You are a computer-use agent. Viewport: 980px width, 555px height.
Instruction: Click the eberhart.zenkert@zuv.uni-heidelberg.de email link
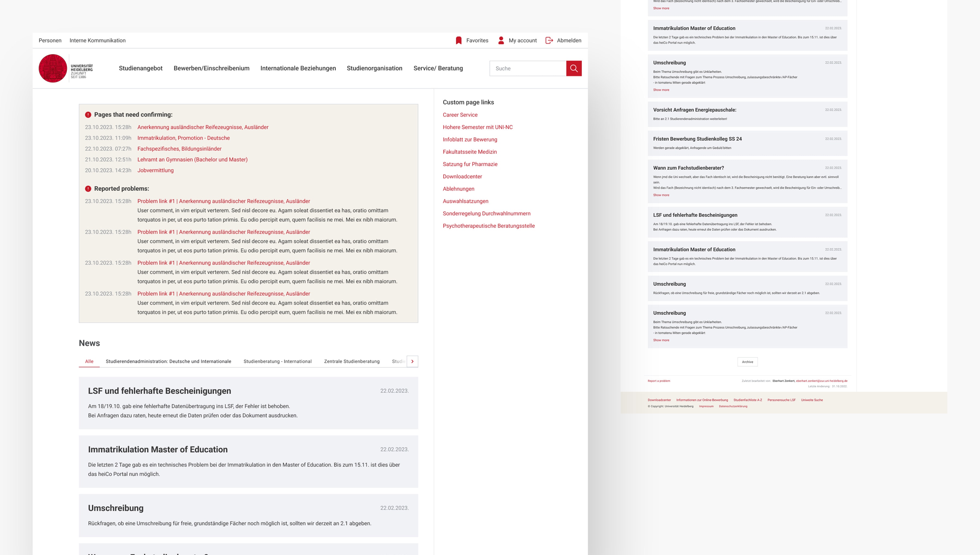pos(822,381)
